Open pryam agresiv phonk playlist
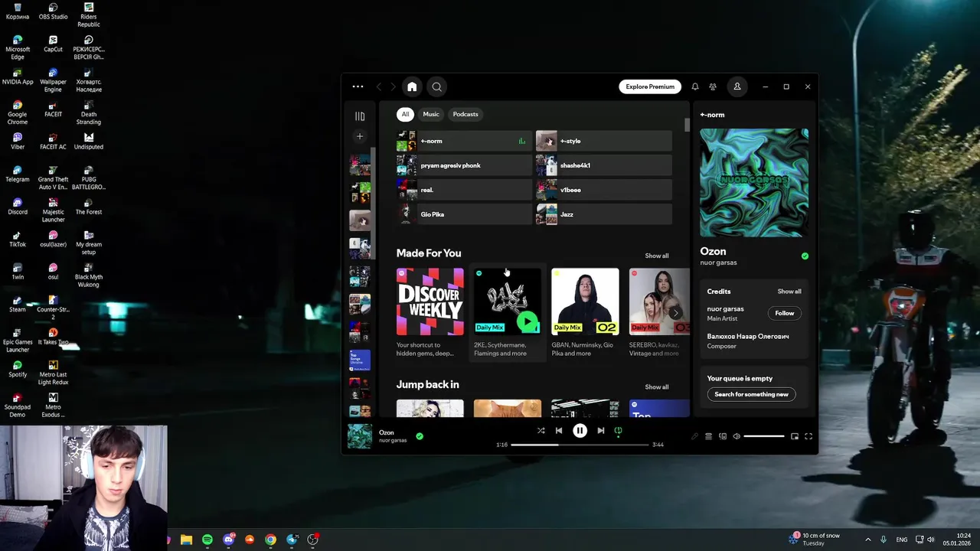Image resolution: width=980 pixels, height=551 pixels. pos(464,165)
